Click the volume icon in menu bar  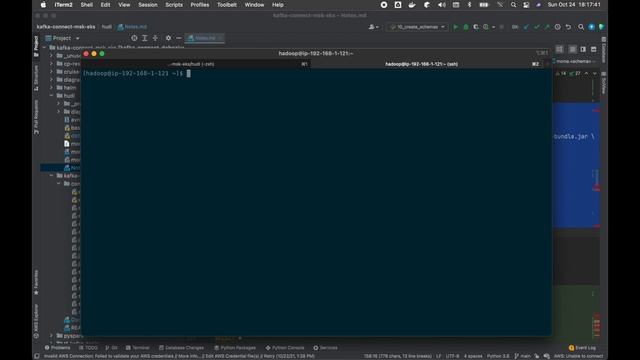point(442,5)
